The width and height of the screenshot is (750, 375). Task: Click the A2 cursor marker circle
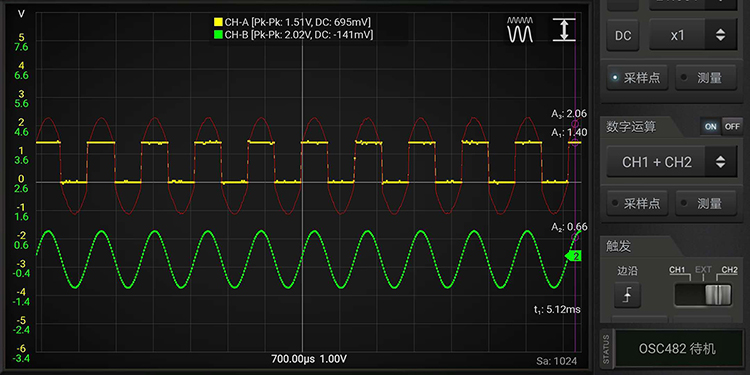click(x=575, y=237)
